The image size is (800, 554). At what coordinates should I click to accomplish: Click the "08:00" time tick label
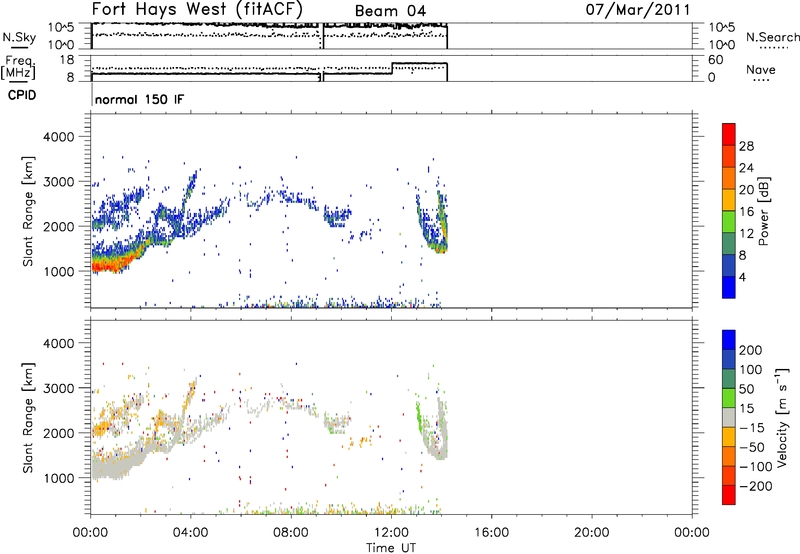(291, 533)
